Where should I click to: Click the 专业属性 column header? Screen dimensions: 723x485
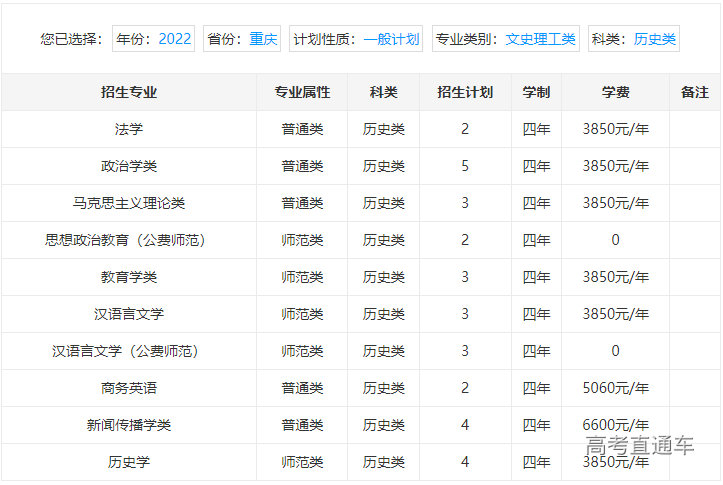pyautogui.click(x=302, y=92)
